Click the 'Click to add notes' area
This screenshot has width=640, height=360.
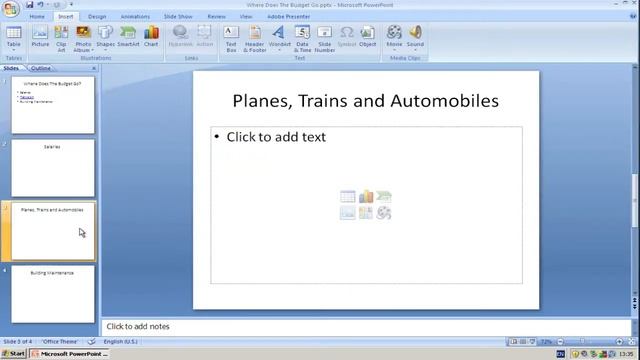[366, 327]
